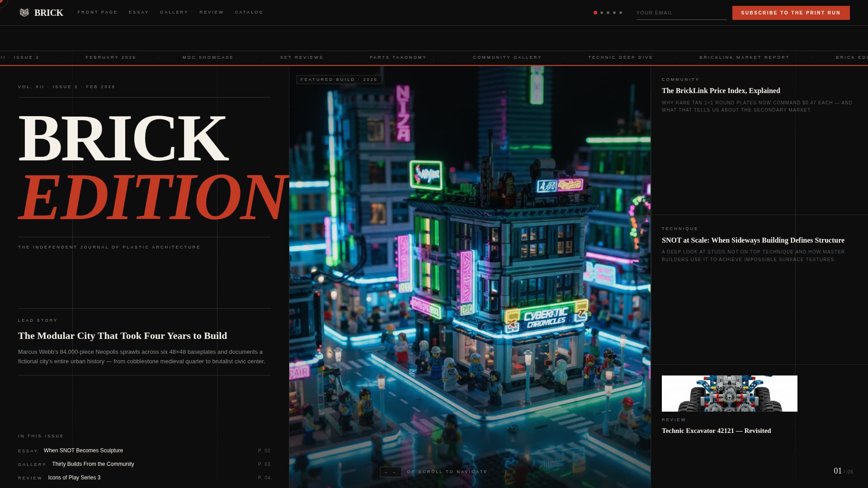This screenshot has height=488, width=868.
Task: Open the Gallery nav item
Action: pyautogui.click(x=174, y=12)
